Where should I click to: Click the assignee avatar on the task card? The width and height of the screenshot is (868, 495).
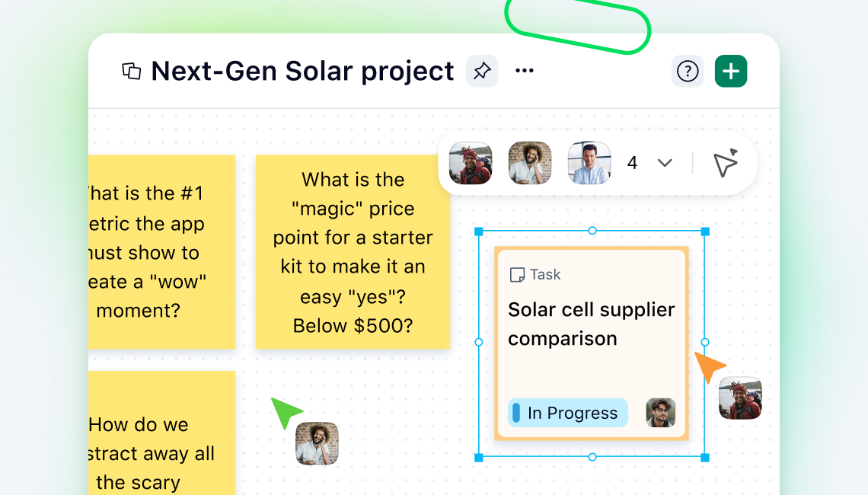pos(660,413)
